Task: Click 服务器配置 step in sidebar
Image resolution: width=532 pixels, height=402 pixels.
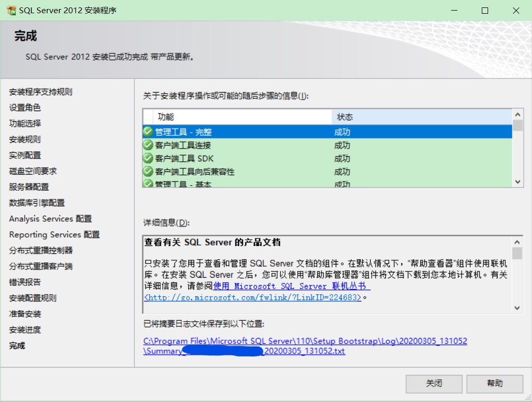Action: click(x=29, y=187)
